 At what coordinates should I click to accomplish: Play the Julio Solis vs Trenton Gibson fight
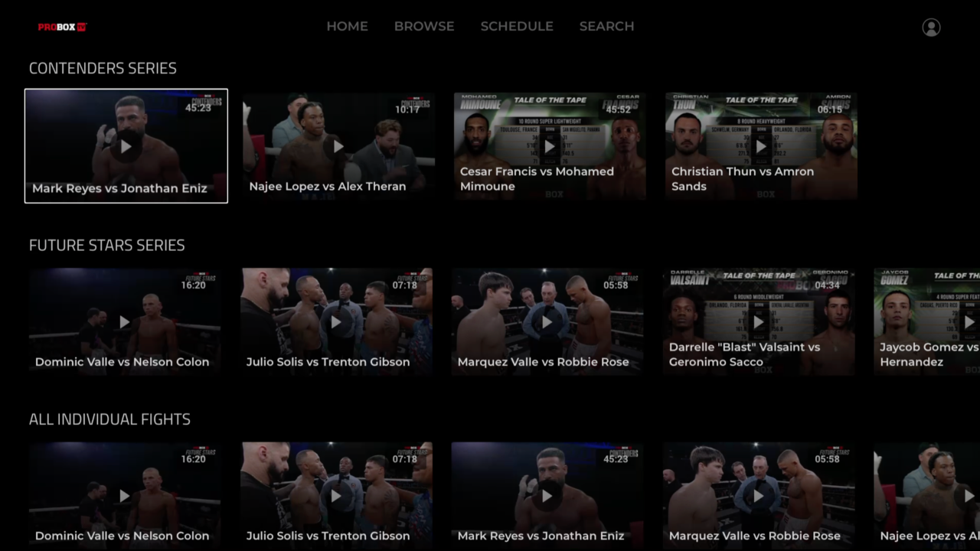click(336, 322)
